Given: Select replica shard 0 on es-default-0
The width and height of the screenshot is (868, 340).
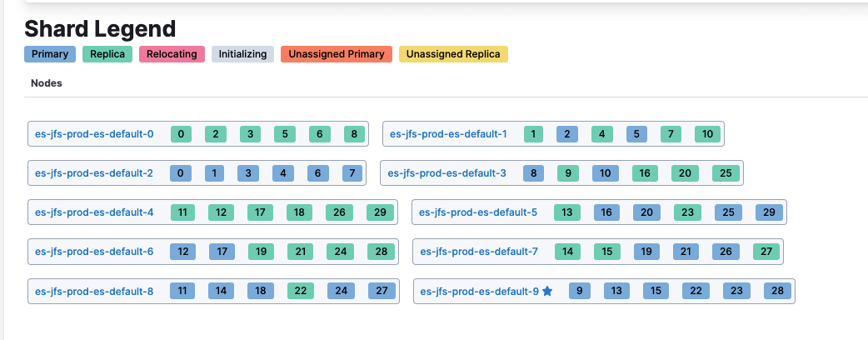Looking at the screenshot, I should coord(181,134).
